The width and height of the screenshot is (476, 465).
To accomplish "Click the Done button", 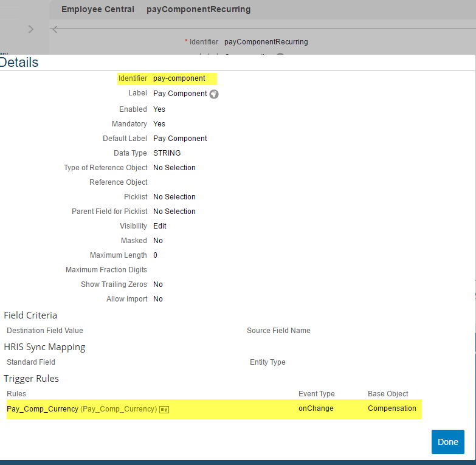I will click(448, 442).
